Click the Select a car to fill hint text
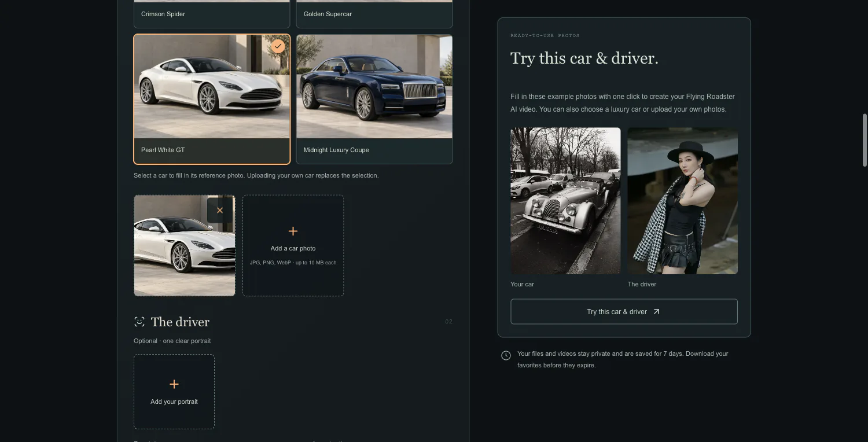The width and height of the screenshot is (868, 442). pos(256,175)
